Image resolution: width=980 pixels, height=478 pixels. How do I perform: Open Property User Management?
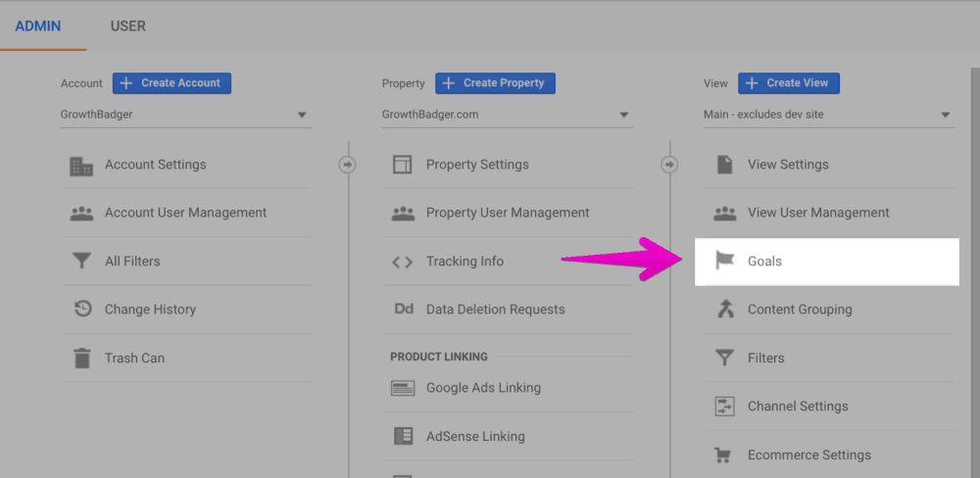508,214
